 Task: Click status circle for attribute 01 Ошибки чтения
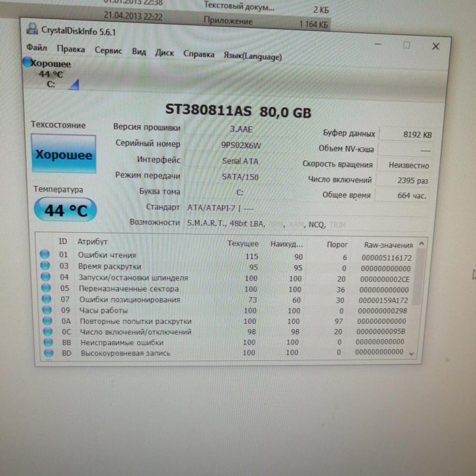coord(45,255)
